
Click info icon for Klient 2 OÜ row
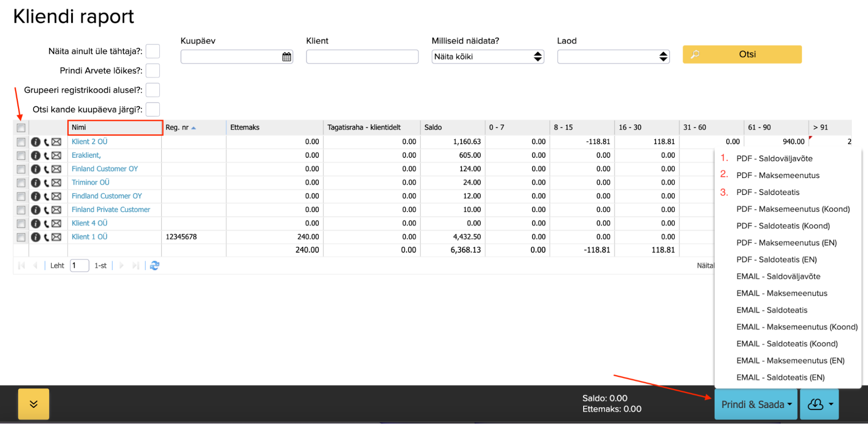click(x=36, y=142)
